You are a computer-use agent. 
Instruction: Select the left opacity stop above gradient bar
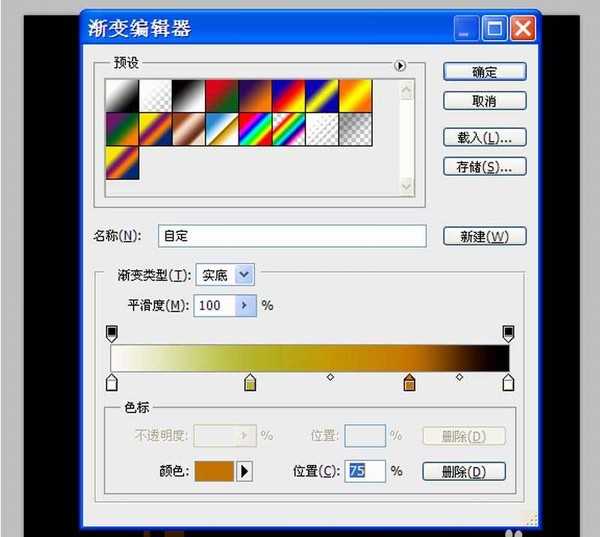coord(112,333)
